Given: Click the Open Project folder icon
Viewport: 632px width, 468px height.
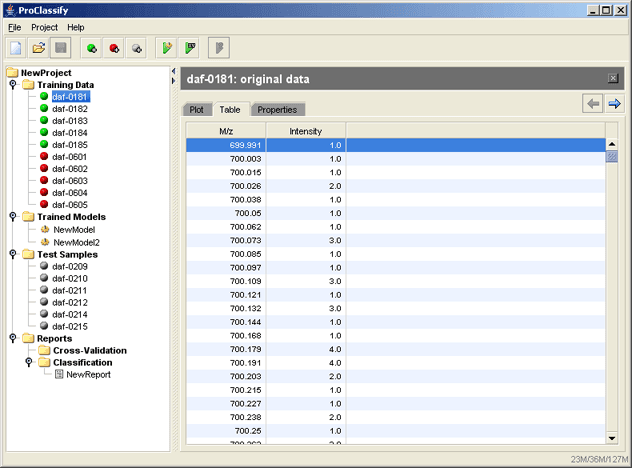Looking at the screenshot, I should pos(39,48).
